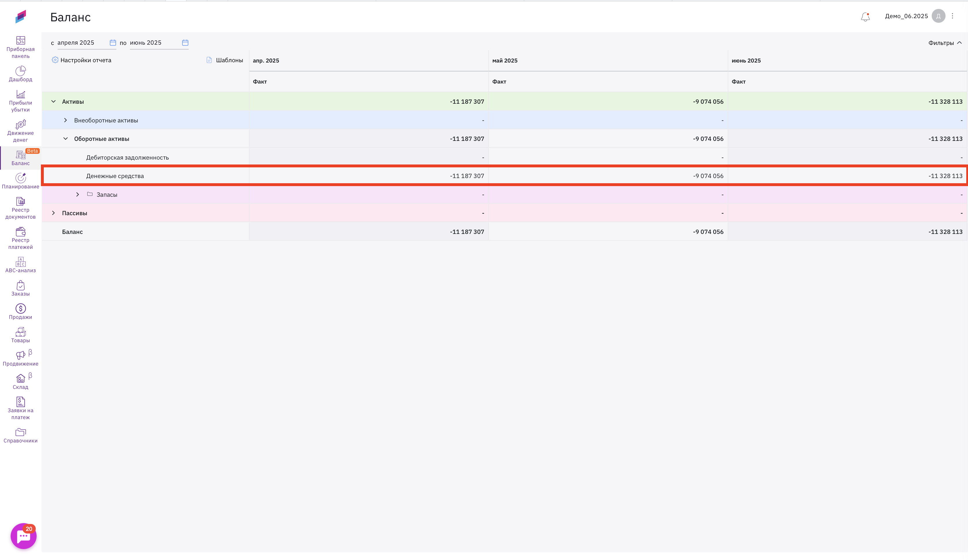Open start date calendar picker
Screen dimensions: 968x560
(x=113, y=43)
